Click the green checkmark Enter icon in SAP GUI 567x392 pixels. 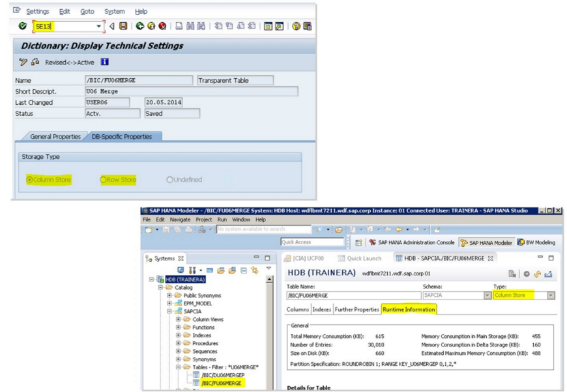coord(22,26)
